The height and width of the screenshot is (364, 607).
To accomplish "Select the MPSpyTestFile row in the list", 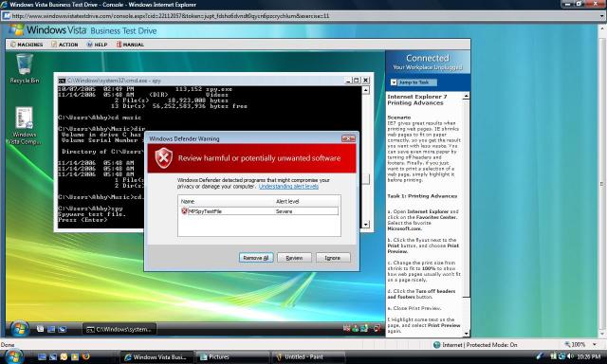I will [x=259, y=211].
